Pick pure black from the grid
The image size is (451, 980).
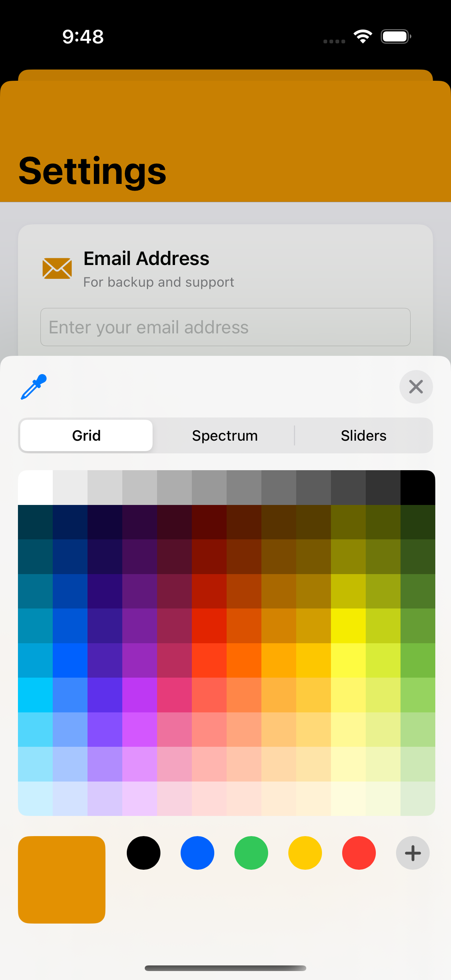coord(417,487)
